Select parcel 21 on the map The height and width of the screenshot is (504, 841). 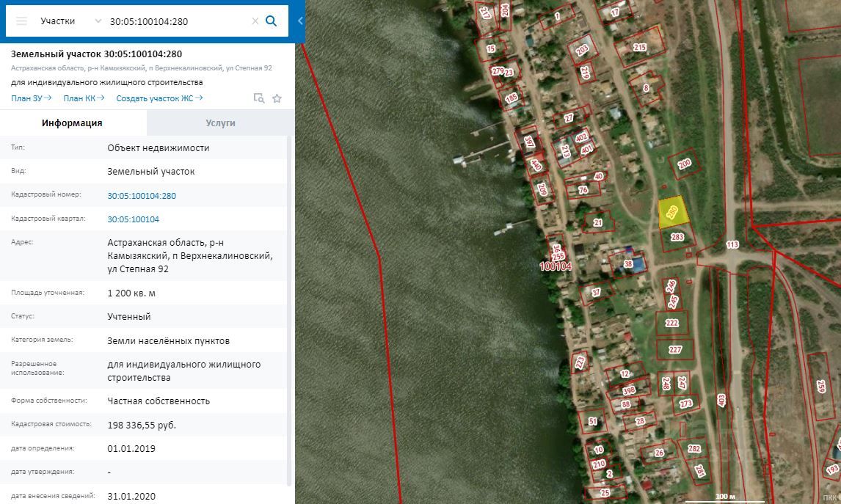597,222
